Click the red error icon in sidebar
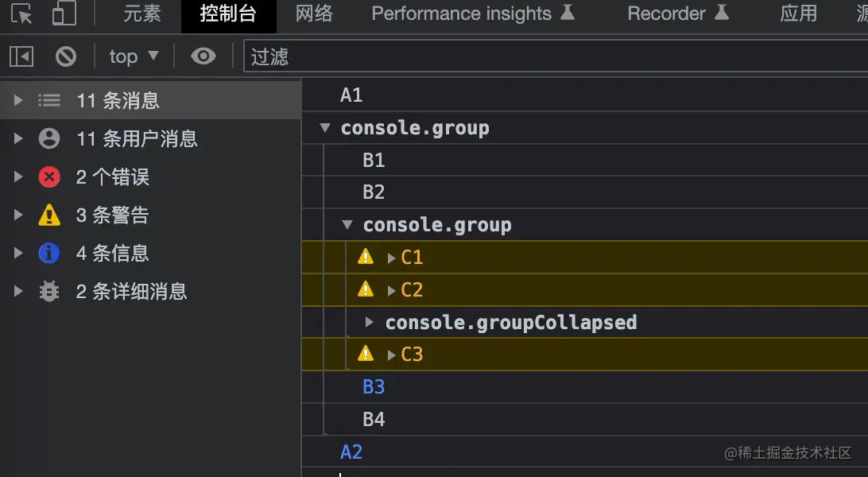Image resolution: width=868 pixels, height=477 pixels. pos(49,177)
